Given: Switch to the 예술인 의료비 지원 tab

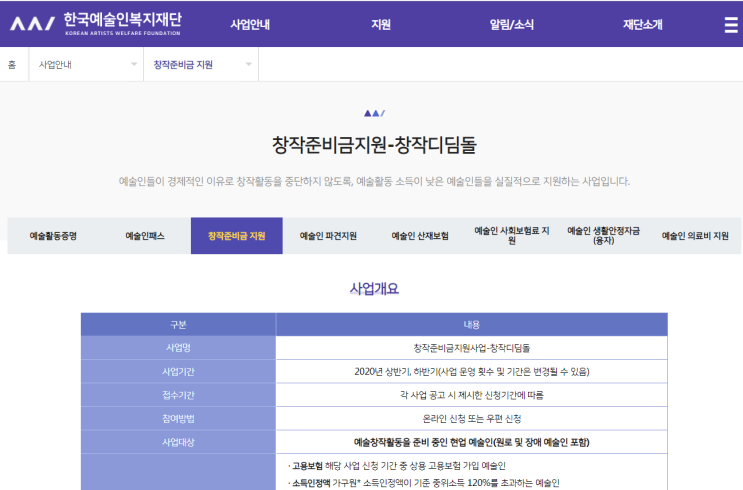Looking at the screenshot, I should point(695,236).
